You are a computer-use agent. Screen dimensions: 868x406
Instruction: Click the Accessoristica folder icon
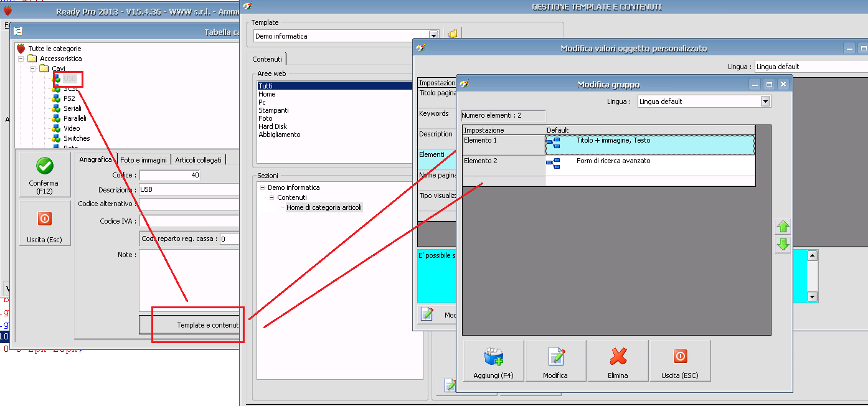click(x=32, y=59)
